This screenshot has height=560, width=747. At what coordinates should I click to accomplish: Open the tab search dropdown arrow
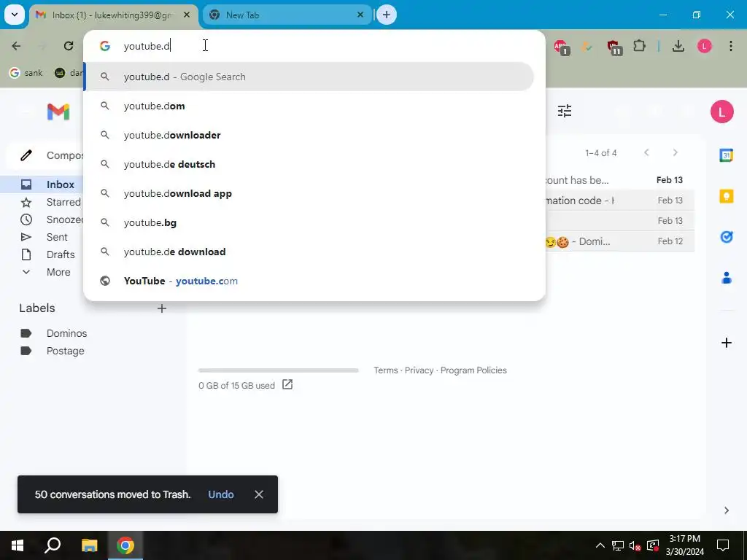[x=15, y=15]
